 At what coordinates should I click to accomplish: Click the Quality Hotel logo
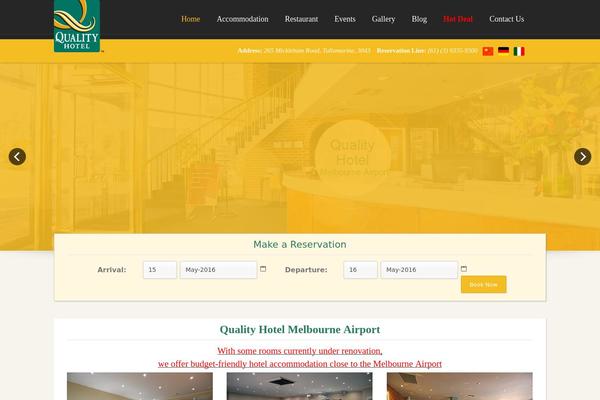point(77,26)
